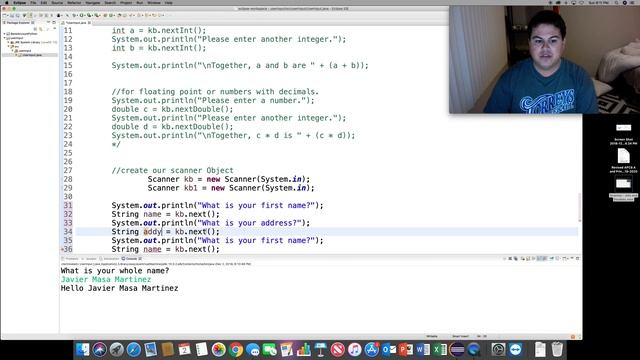Select UserInput.java in Package Explorer tree
The height and width of the screenshot is (360, 640).
[x=31, y=55]
